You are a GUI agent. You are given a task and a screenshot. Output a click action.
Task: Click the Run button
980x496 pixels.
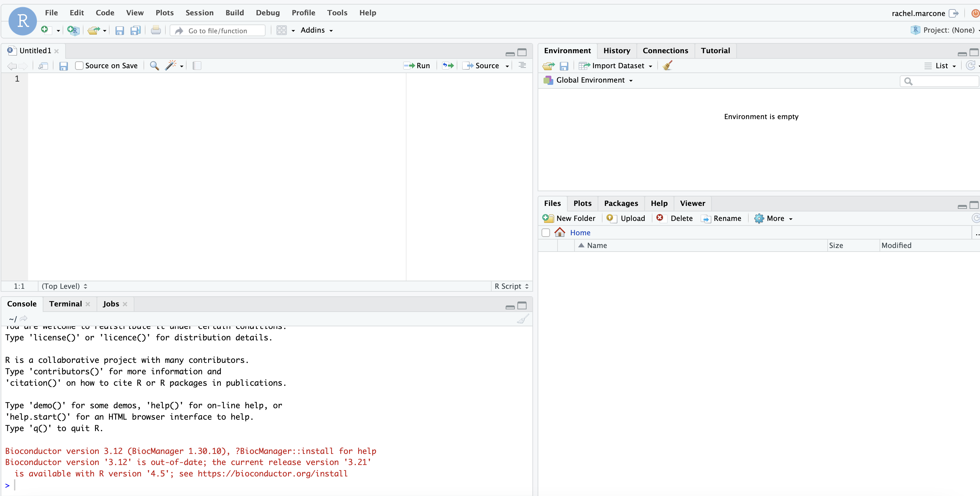click(417, 66)
